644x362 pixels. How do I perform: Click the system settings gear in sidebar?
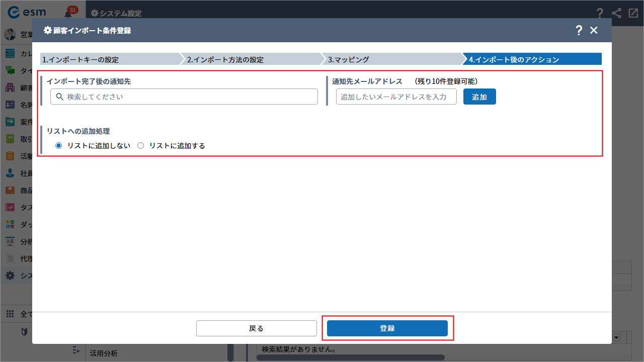click(10, 276)
